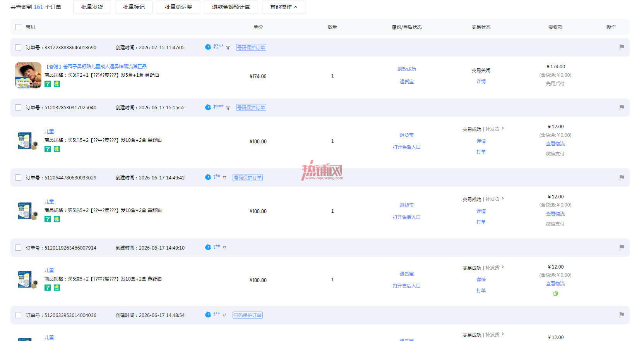
Task: Select all orders with the 宝贝 checkbox
Action: (18, 27)
